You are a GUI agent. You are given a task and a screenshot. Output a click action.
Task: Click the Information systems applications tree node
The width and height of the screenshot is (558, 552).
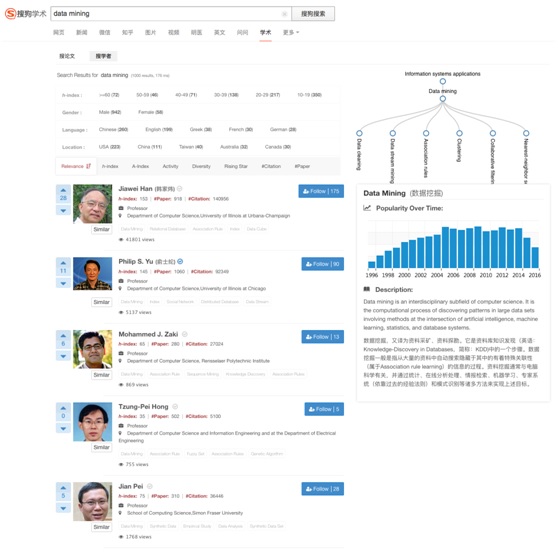[x=442, y=81]
